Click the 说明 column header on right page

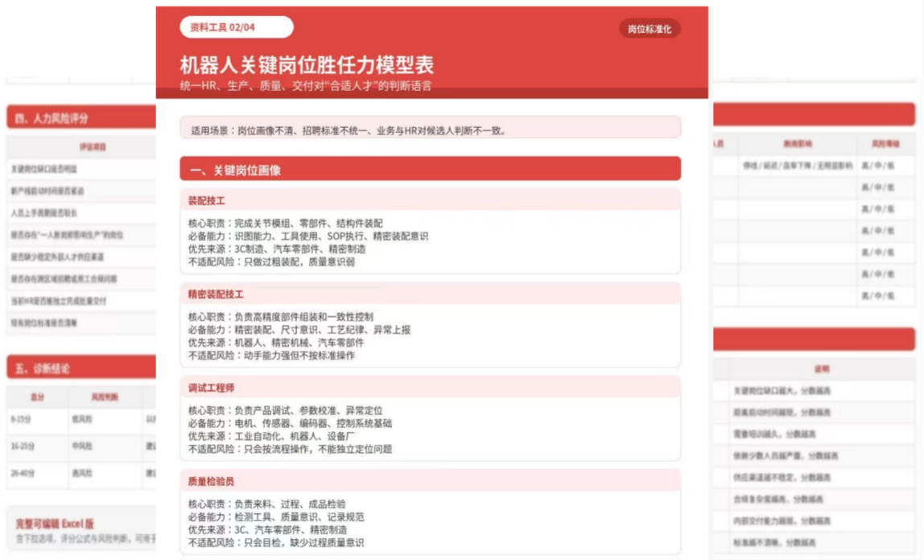tap(822, 369)
